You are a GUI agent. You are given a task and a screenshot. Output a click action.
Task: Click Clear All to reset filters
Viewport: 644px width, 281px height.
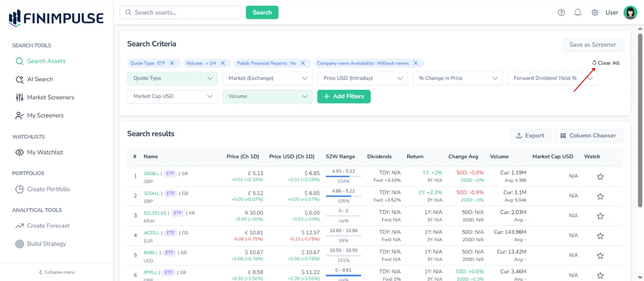click(x=606, y=63)
